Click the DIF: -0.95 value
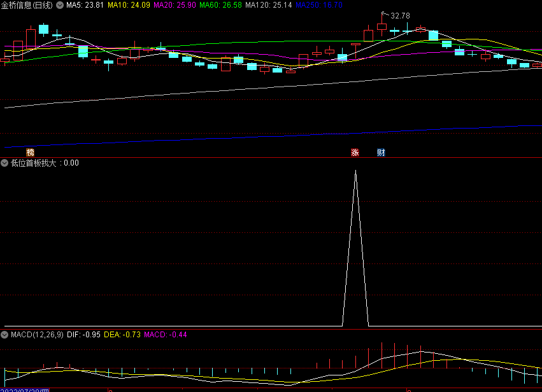Viewport: 542px width, 392px height. tap(83, 334)
